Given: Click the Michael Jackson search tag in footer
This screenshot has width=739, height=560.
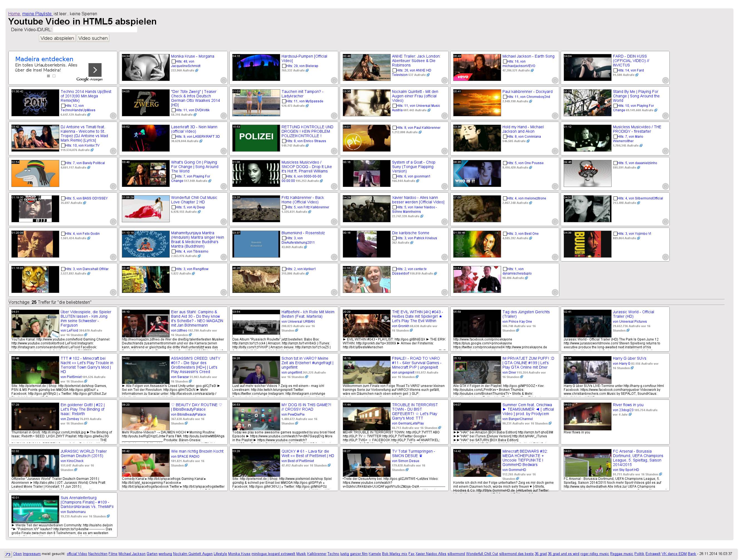Looking at the screenshot, I should coord(132,554).
